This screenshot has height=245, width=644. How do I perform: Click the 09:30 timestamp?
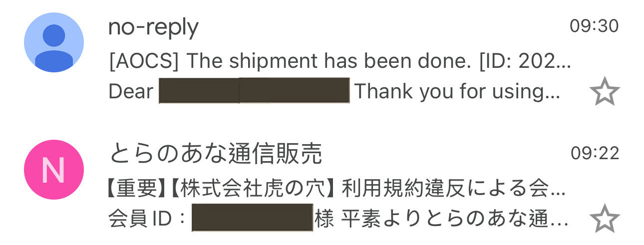594,26
